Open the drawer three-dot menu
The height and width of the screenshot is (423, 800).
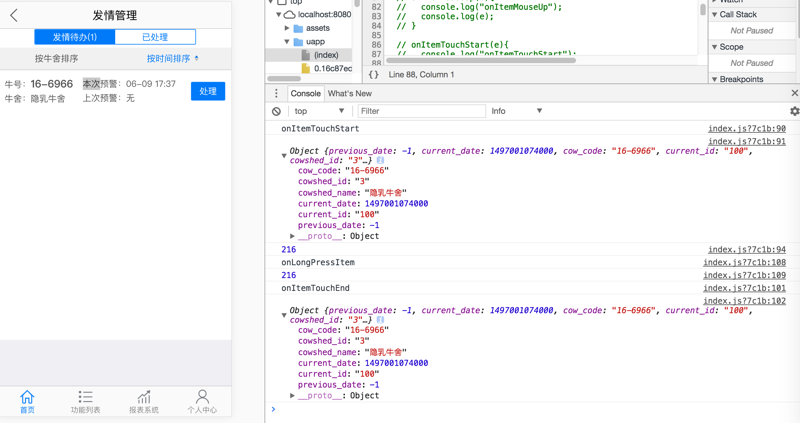pos(277,94)
